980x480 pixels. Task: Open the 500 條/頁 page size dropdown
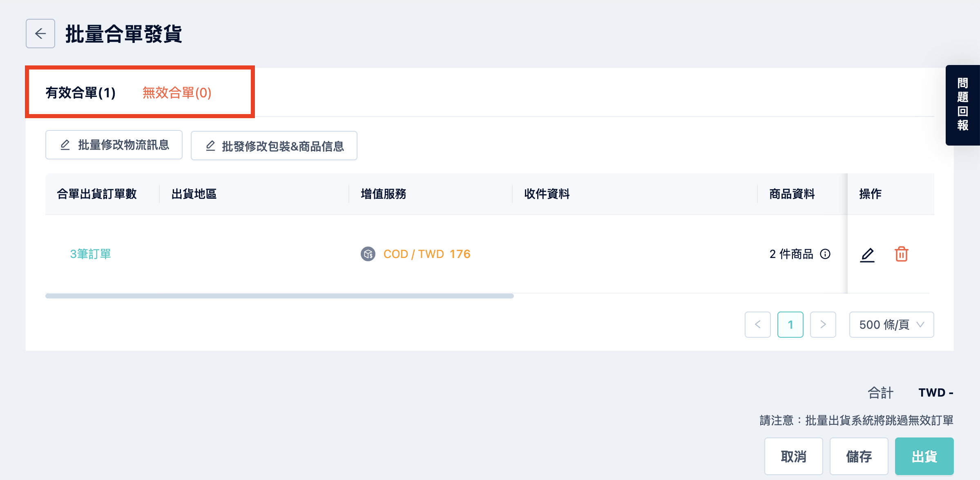coord(892,325)
